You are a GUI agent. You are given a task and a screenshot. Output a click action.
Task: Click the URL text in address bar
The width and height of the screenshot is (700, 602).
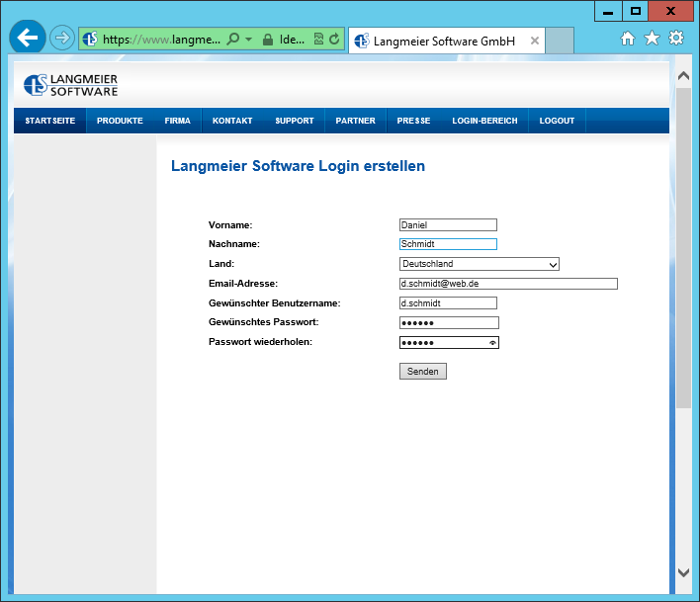tap(161, 40)
